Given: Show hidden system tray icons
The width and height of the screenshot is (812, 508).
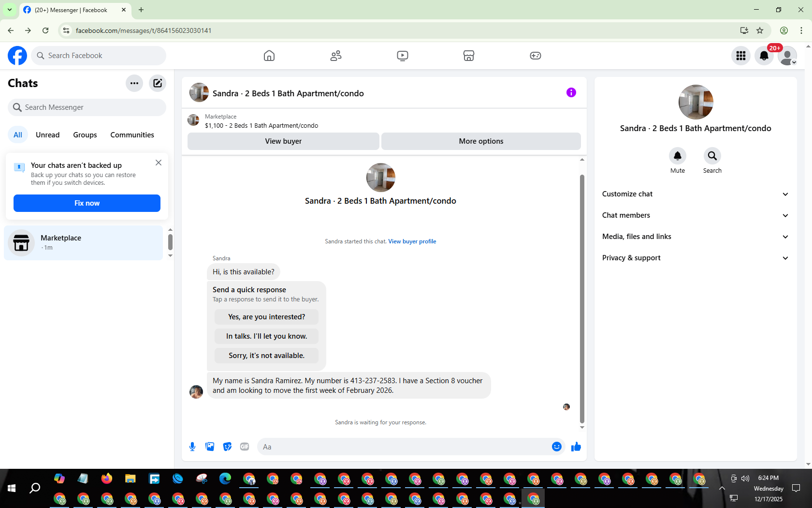Looking at the screenshot, I should click(722, 488).
